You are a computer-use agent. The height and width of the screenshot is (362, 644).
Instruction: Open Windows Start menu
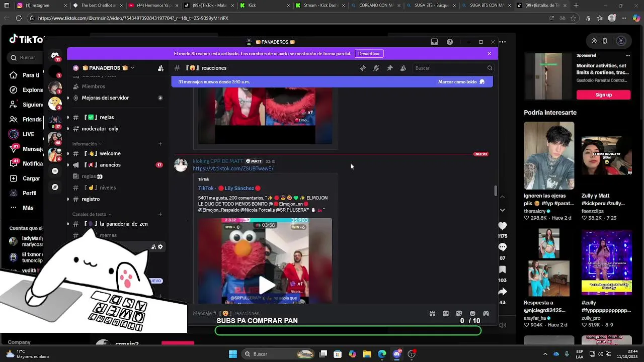[232, 354]
